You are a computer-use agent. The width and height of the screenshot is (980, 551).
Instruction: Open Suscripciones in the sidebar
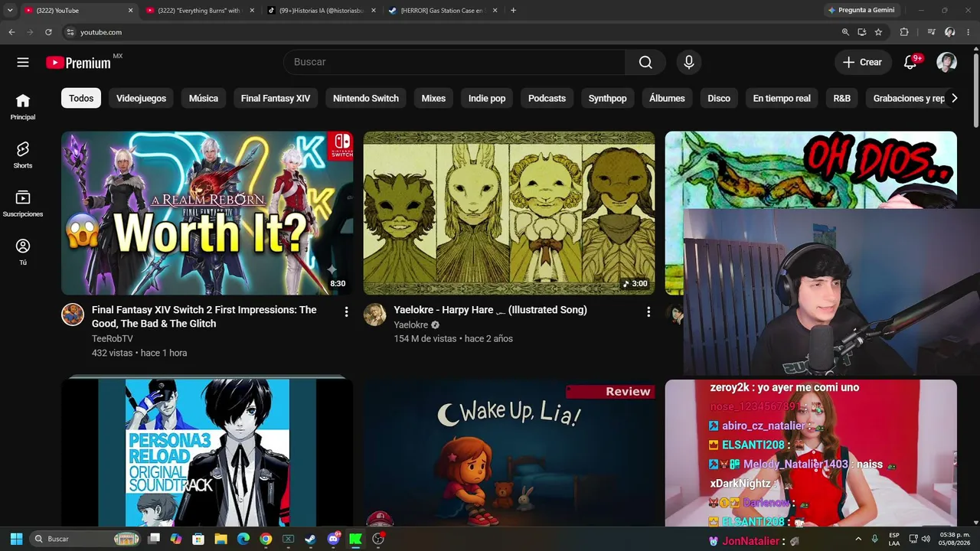[x=23, y=204]
